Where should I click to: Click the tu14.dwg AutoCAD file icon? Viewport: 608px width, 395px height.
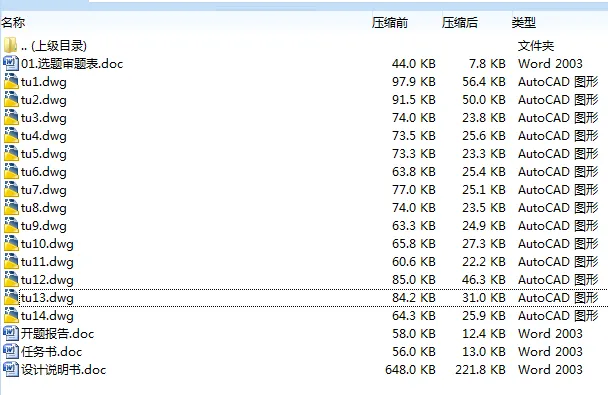11,316
